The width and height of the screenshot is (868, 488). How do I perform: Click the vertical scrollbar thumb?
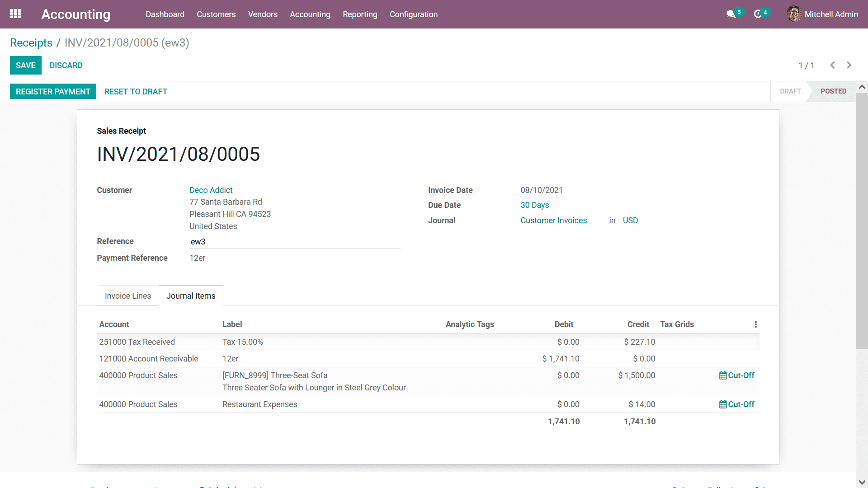click(x=862, y=221)
